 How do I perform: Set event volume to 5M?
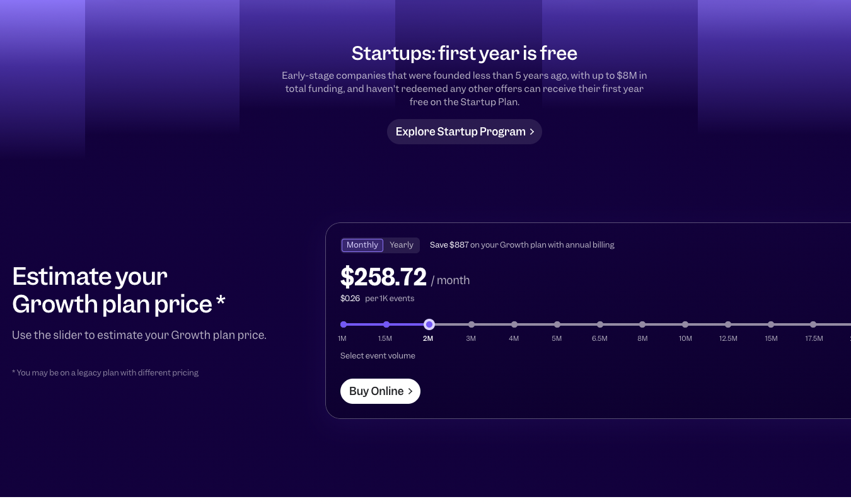point(557,324)
